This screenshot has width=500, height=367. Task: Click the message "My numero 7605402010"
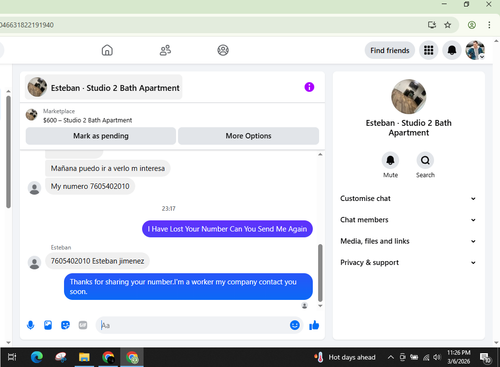[90, 186]
